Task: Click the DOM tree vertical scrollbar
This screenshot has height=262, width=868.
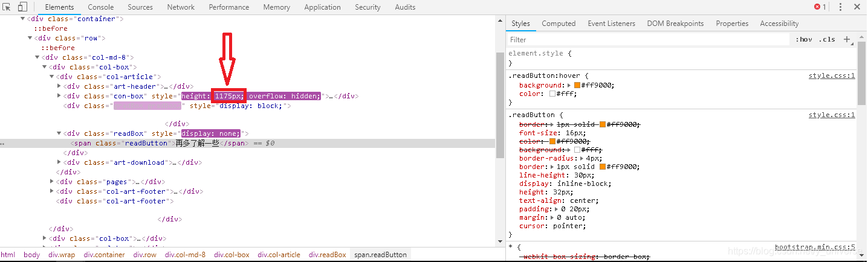Action: point(500,105)
